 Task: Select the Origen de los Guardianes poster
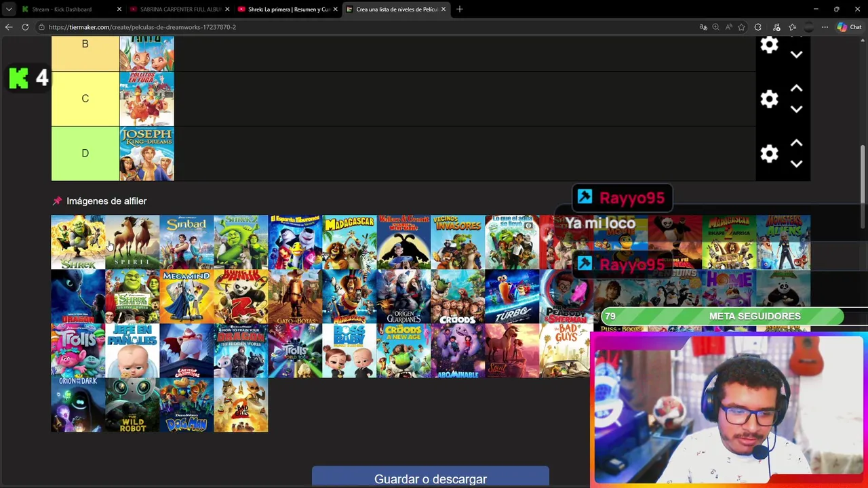(x=403, y=296)
